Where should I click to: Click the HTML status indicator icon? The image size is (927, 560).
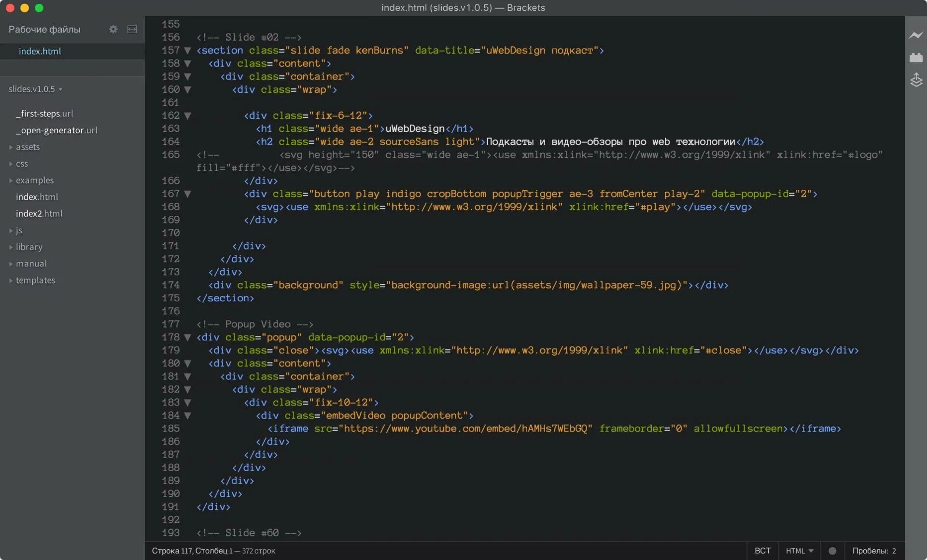(x=832, y=551)
